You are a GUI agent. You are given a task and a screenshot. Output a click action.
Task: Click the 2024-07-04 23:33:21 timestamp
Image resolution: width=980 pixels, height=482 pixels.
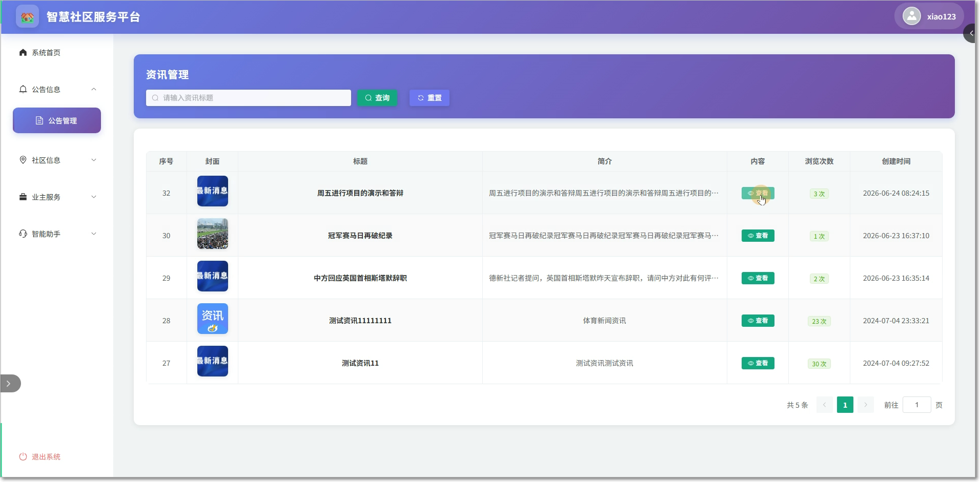(896, 321)
